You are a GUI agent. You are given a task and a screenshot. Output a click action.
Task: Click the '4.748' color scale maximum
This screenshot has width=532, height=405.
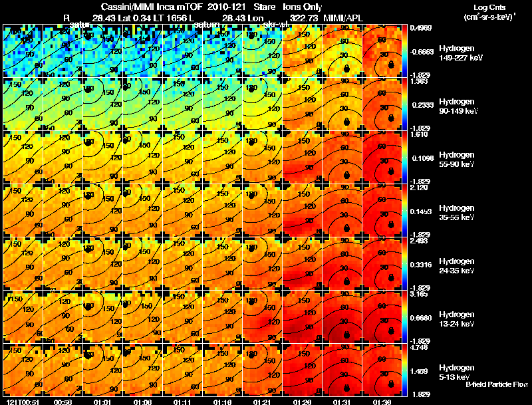click(x=419, y=347)
